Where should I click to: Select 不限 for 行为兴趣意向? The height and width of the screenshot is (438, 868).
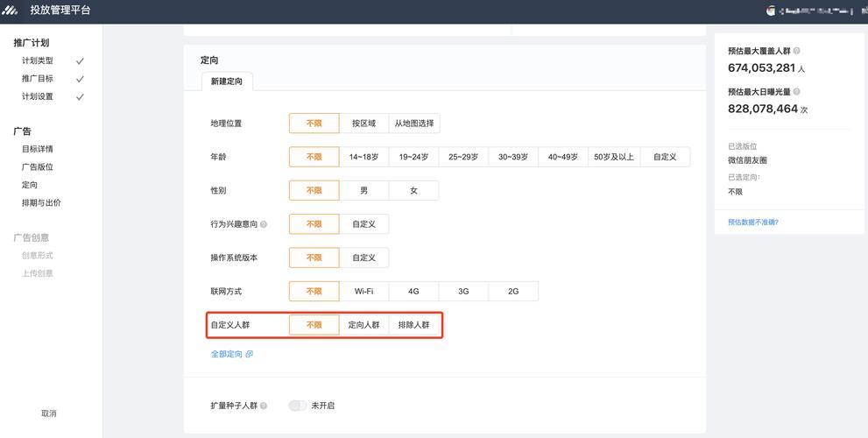point(314,224)
